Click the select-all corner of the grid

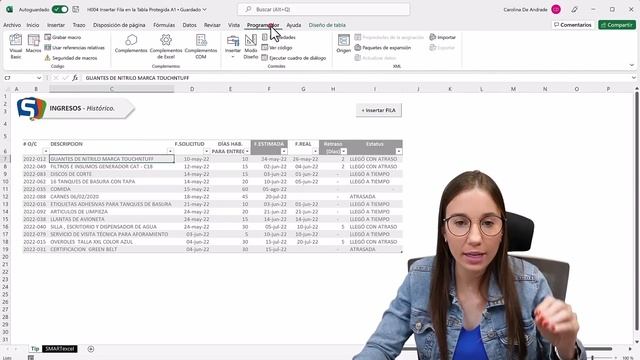pyautogui.click(x=6, y=89)
